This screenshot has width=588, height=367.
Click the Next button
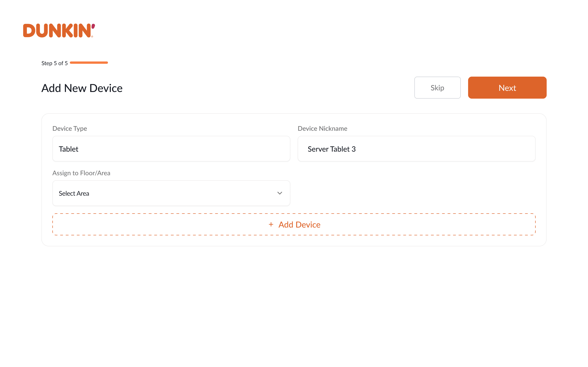[507, 88]
